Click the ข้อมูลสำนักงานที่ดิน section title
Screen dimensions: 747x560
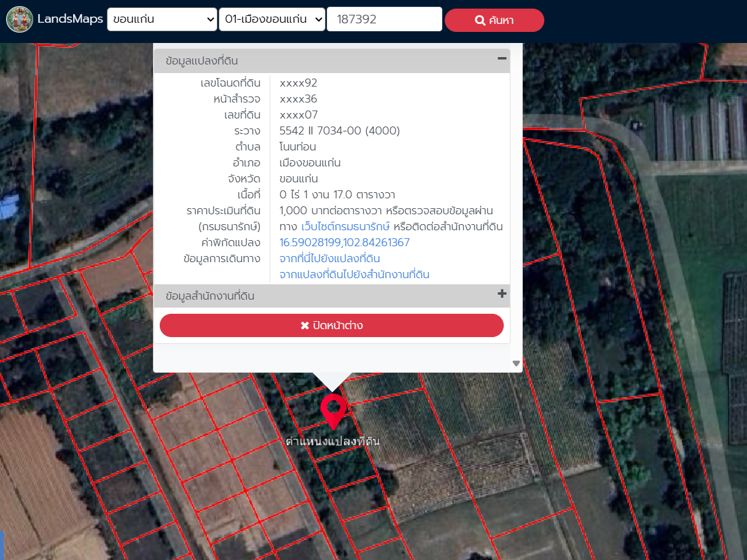(x=209, y=296)
